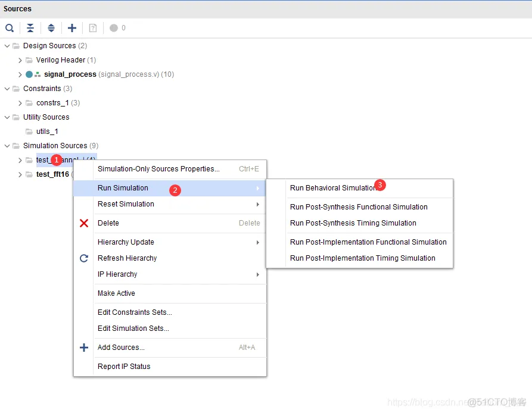Expand the signal_process module node
This screenshot has height=413, width=532.
point(20,74)
